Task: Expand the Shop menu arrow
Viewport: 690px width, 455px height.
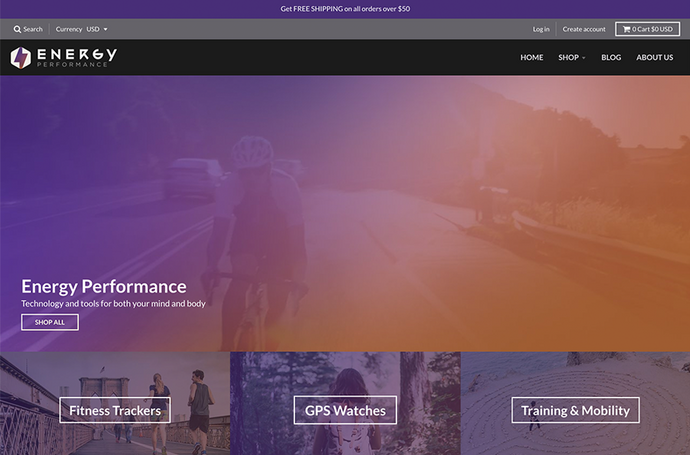Action: point(584,58)
